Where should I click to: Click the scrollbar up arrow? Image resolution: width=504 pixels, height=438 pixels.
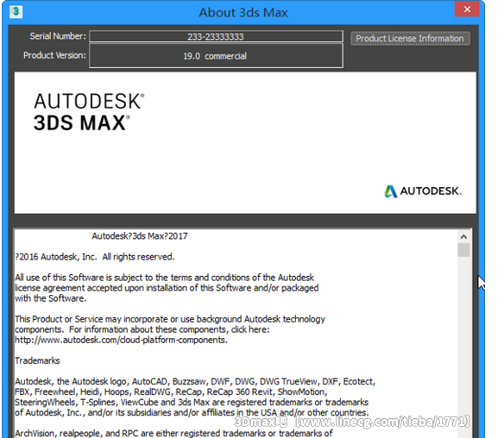(x=463, y=236)
